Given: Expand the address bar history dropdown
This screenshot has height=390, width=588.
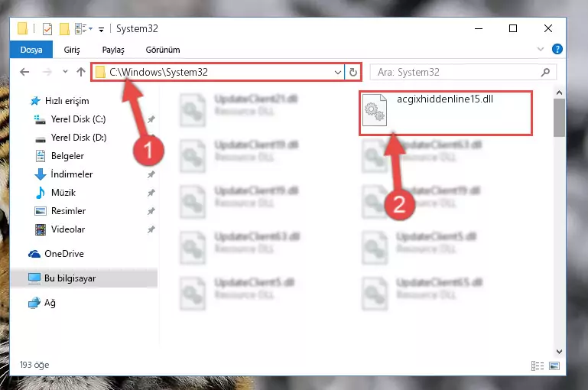Looking at the screenshot, I should click(337, 72).
